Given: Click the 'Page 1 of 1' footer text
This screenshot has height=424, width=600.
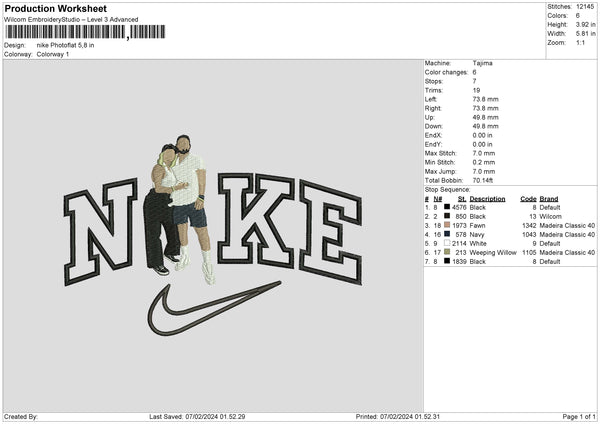Looking at the screenshot, I should coord(579,417).
